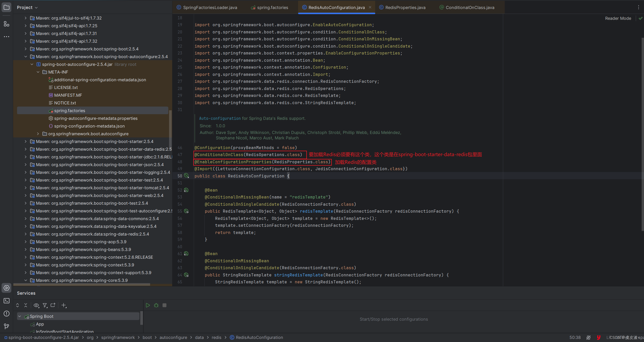This screenshot has width=644, height=342.
Task: Click caret position 50:38 in status bar
Action: 575,337
